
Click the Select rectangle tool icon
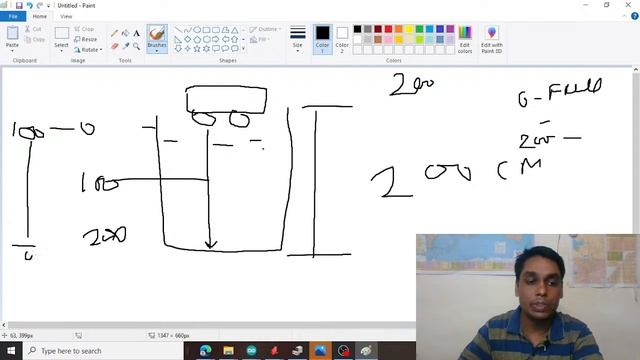tap(62, 33)
